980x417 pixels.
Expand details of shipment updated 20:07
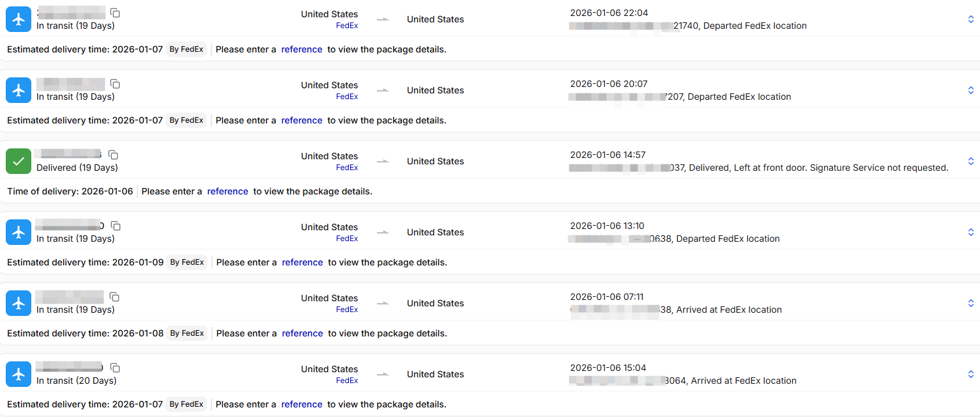click(970, 90)
